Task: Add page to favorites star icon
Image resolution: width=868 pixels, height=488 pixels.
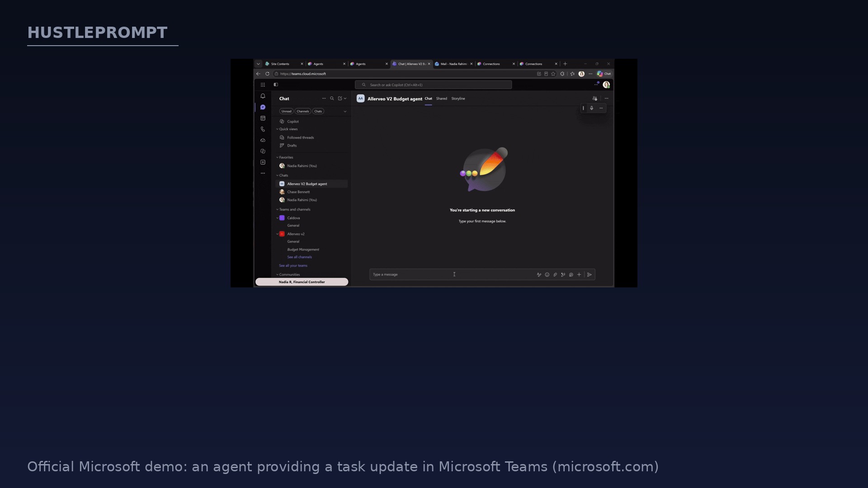Action: point(553,74)
